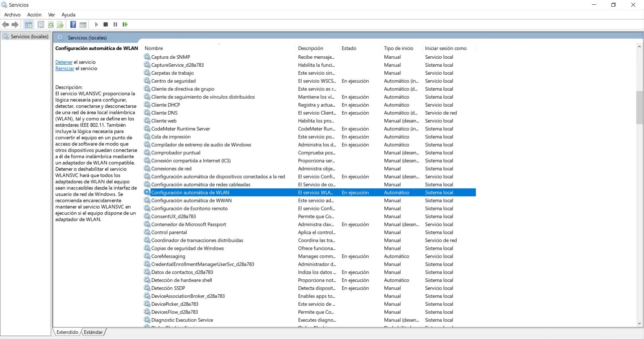Click the gear icon of Cliente DHCP
This screenshot has height=339, width=644.
coord(147,105)
